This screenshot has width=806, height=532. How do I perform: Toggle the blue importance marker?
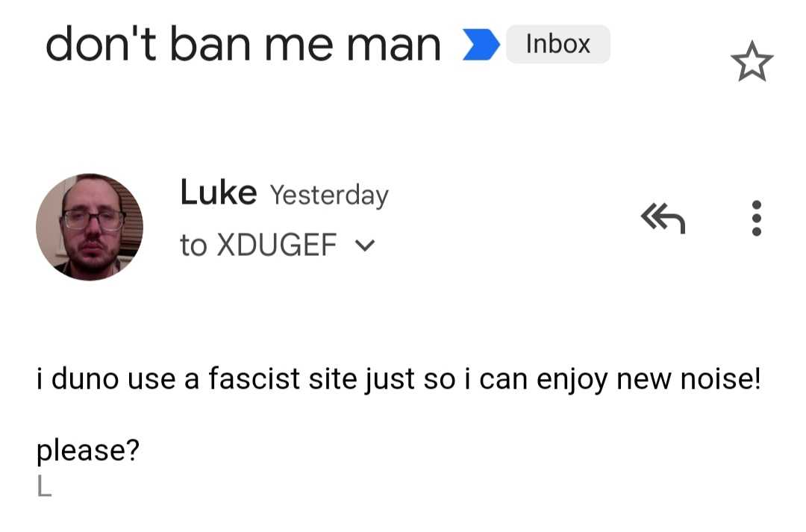[x=481, y=45]
